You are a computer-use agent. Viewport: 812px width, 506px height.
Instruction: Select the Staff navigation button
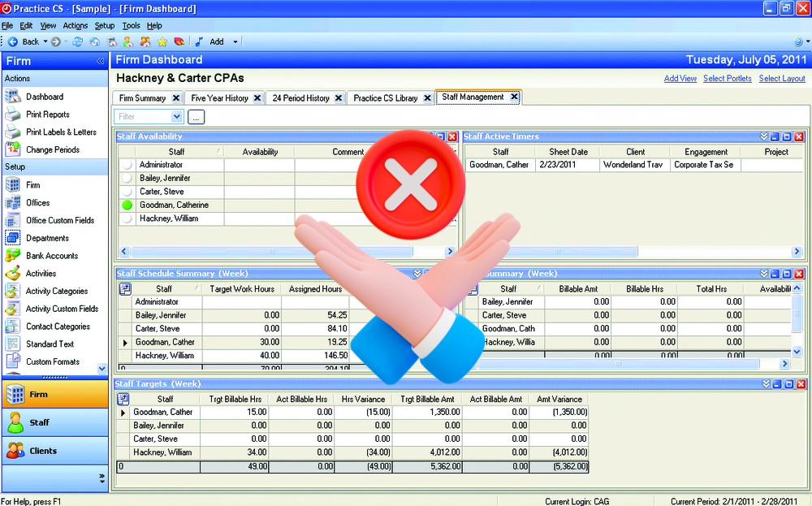(x=54, y=422)
